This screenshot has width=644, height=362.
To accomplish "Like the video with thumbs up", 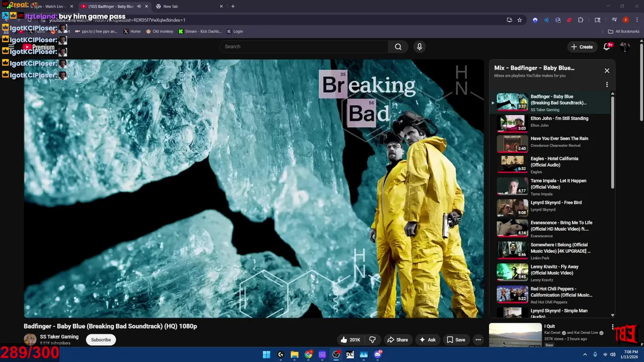I will pyautogui.click(x=350, y=340).
